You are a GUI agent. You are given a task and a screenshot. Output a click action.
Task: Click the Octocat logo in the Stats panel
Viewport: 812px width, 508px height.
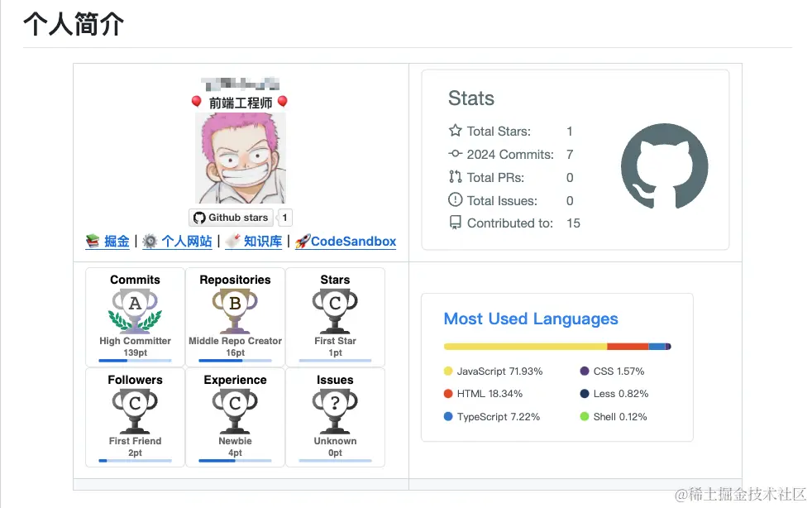[x=664, y=166]
